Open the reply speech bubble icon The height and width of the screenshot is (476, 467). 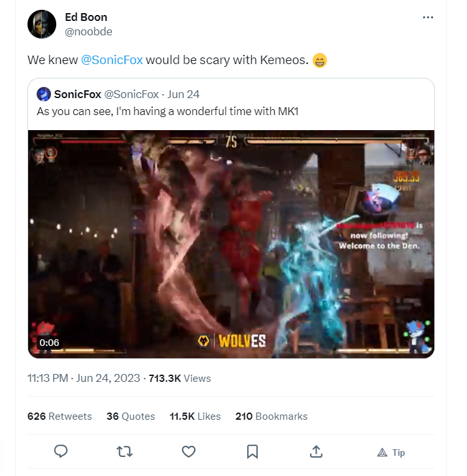[x=61, y=451]
